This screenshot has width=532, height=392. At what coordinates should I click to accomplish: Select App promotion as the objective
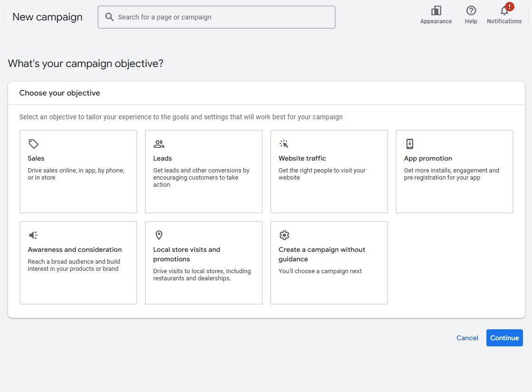(x=455, y=172)
